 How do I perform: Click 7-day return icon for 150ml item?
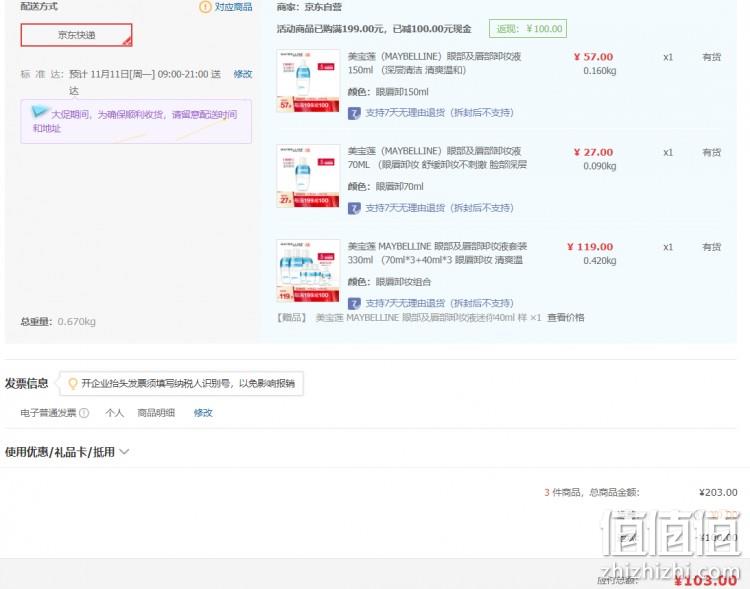click(x=354, y=113)
